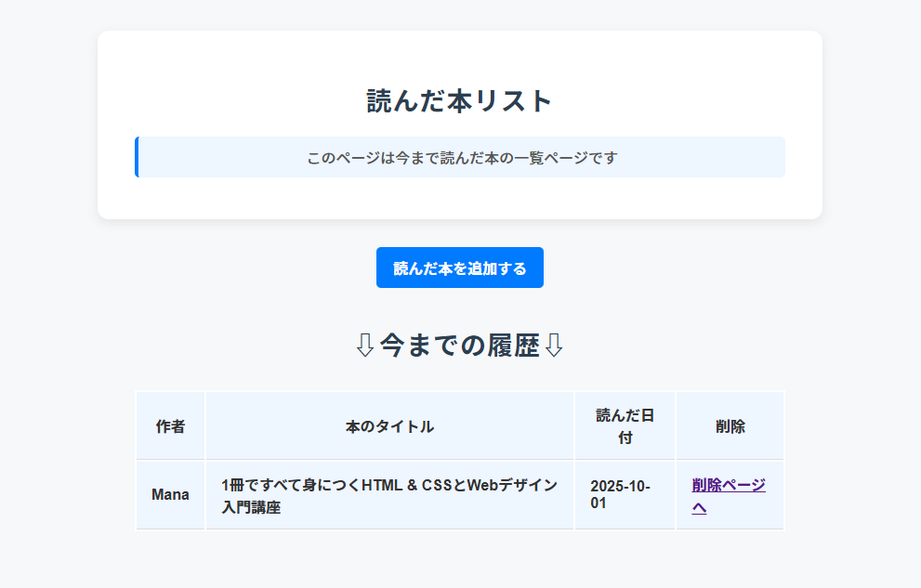Click the down arrow left of 今までの履歴

[365, 346]
